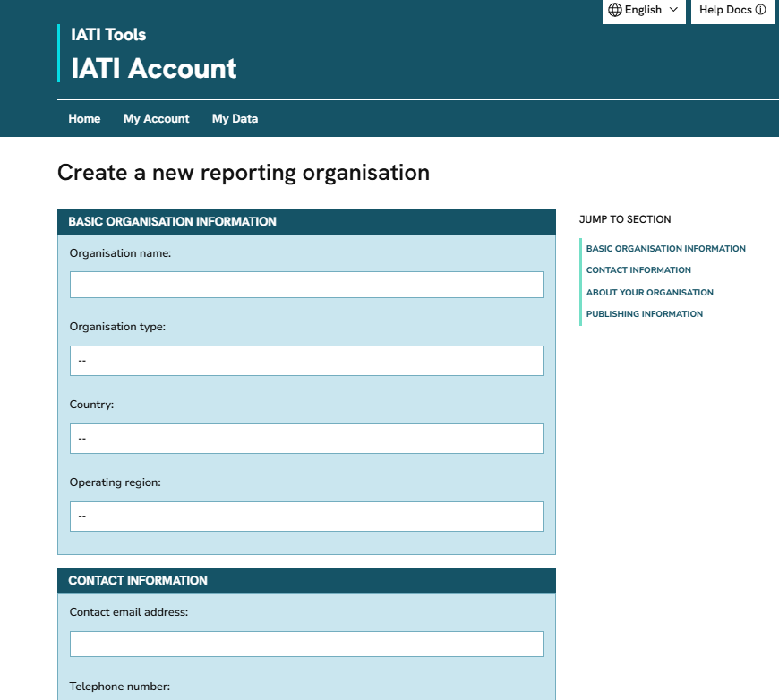This screenshot has width=779, height=700.
Task: Open the Country dropdown
Action: [x=306, y=439]
